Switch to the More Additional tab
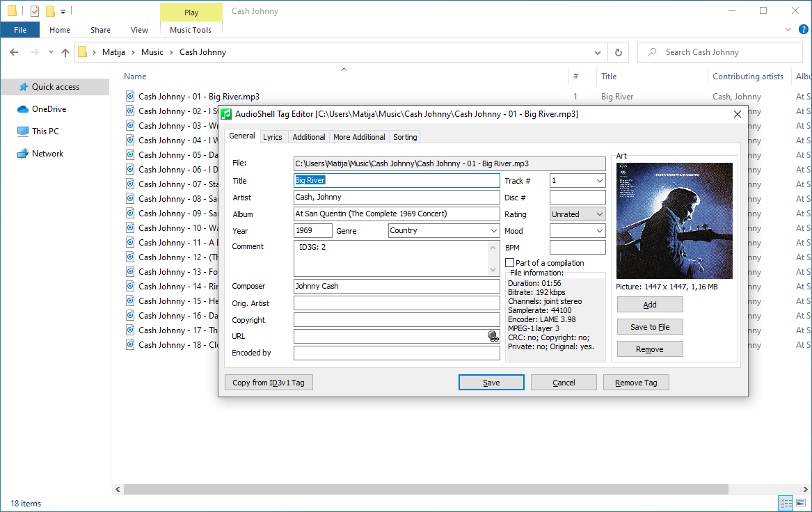Image resolution: width=812 pixels, height=512 pixels. [x=359, y=137]
